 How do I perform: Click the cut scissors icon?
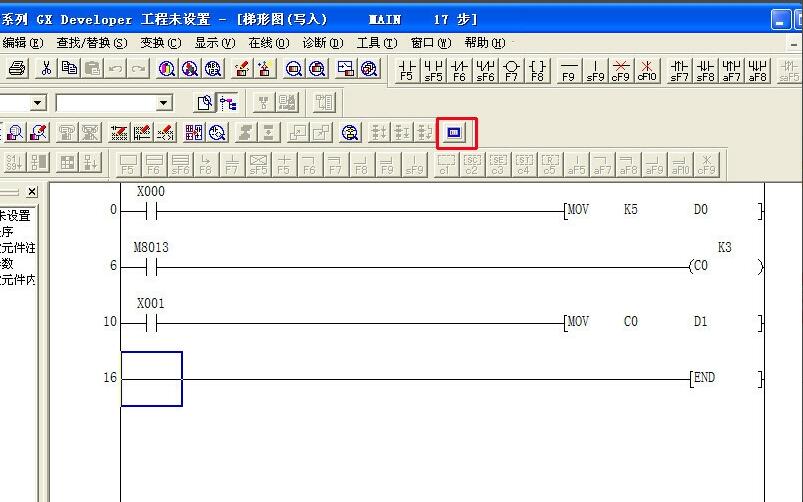45,68
